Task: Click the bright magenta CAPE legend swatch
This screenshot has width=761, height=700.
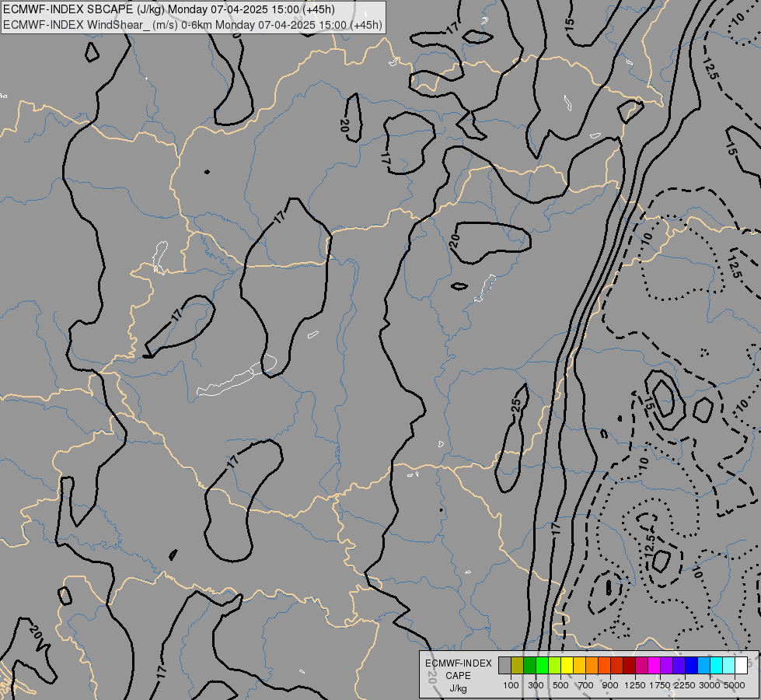Action: [x=654, y=665]
